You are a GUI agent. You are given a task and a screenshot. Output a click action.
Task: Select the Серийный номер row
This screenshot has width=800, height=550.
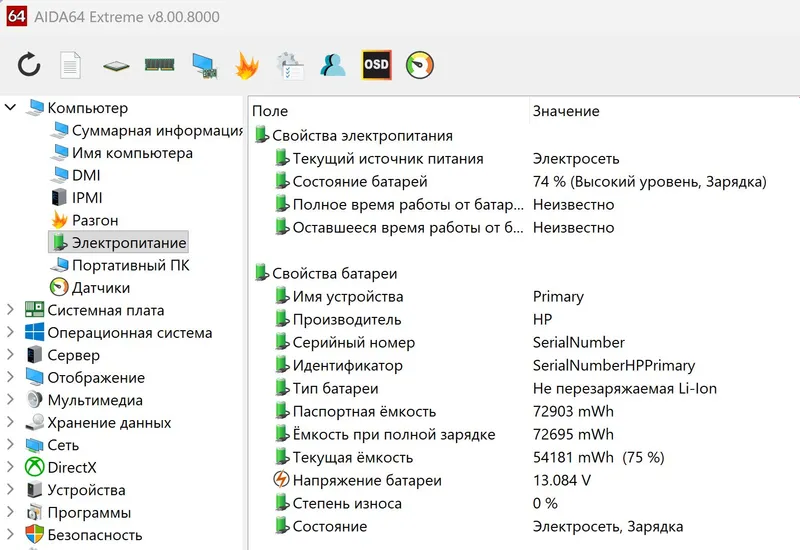pos(524,342)
